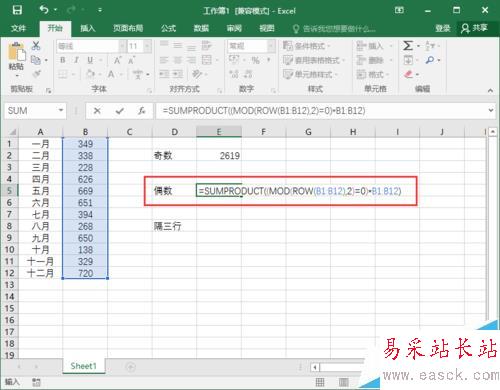Click the New Sheet plus button
This screenshot has width=500, height=390.
[130, 367]
